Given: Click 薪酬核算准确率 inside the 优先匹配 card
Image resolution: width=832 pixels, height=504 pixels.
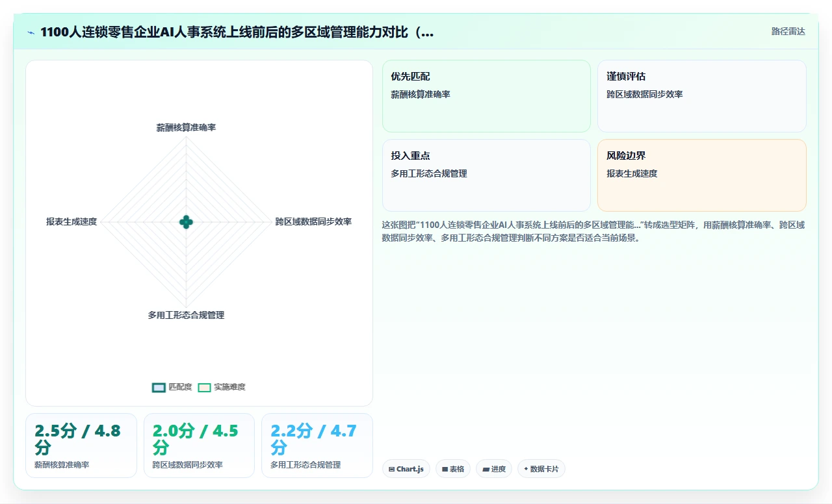Looking at the screenshot, I should pyautogui.click(x=421, y=94).
